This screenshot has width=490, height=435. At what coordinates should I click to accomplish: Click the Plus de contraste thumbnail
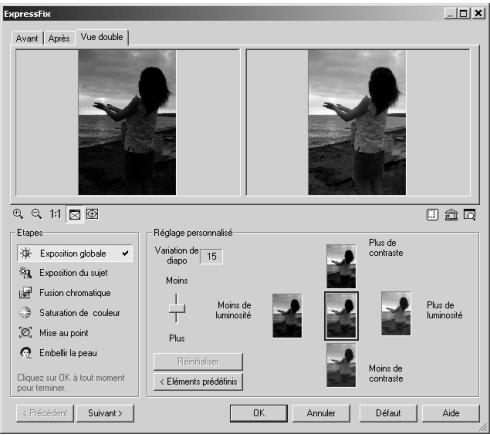pos(341,266)
